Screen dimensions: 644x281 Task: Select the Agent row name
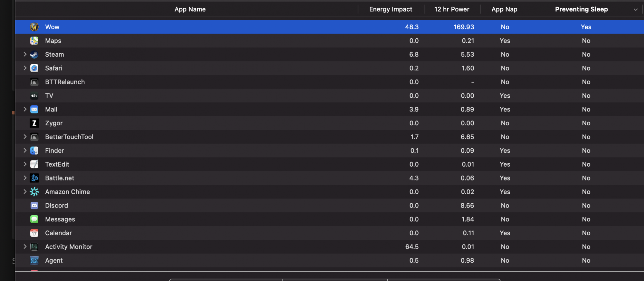click(x=54, y=260)
